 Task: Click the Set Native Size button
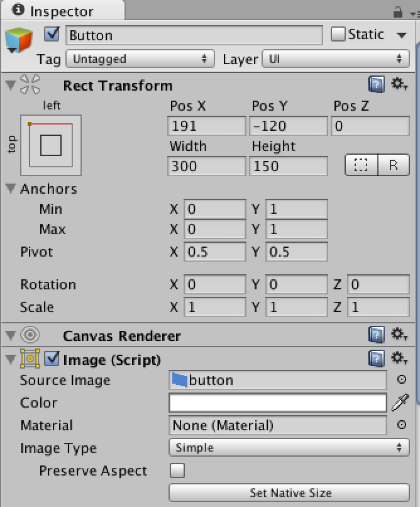289,493
